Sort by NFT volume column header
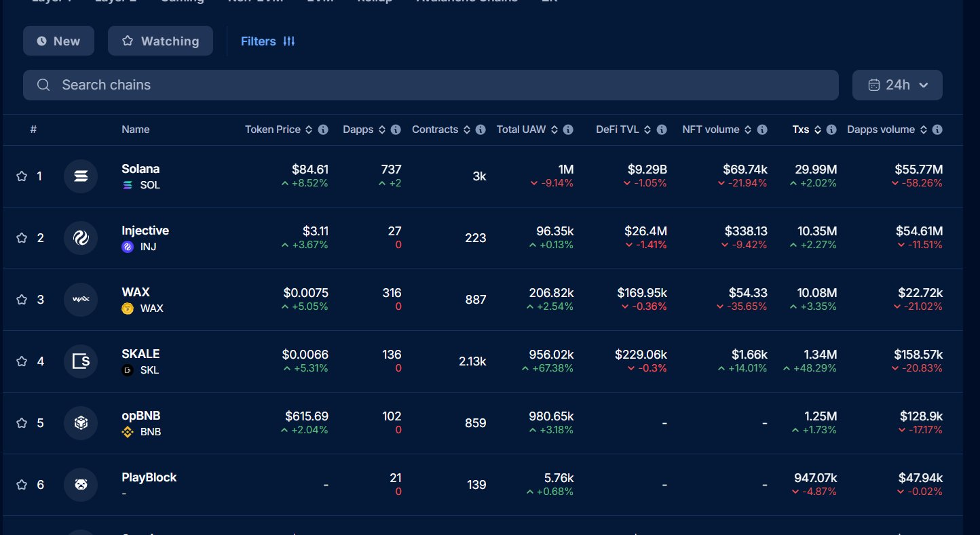The height and width of the screenshot is (535, 980). pos(747,130)
